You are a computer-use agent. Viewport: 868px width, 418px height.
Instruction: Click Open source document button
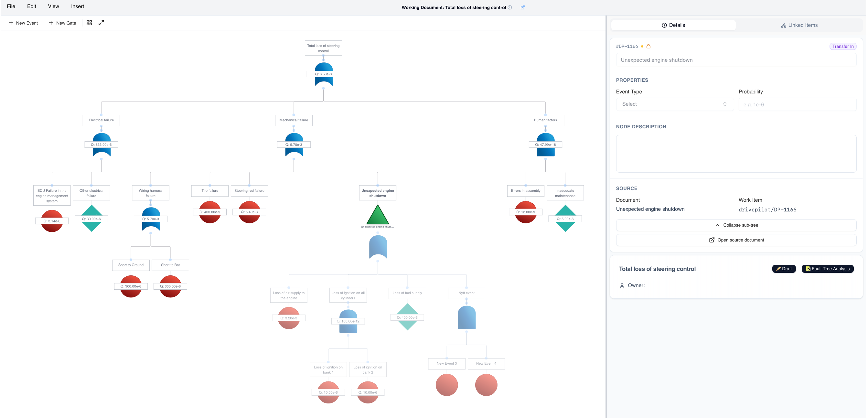(736, 240)
